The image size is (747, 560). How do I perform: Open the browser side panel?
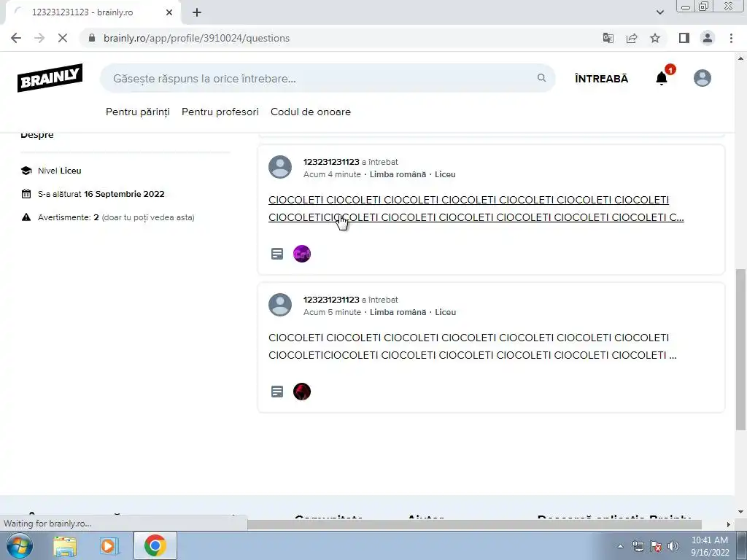684,38
